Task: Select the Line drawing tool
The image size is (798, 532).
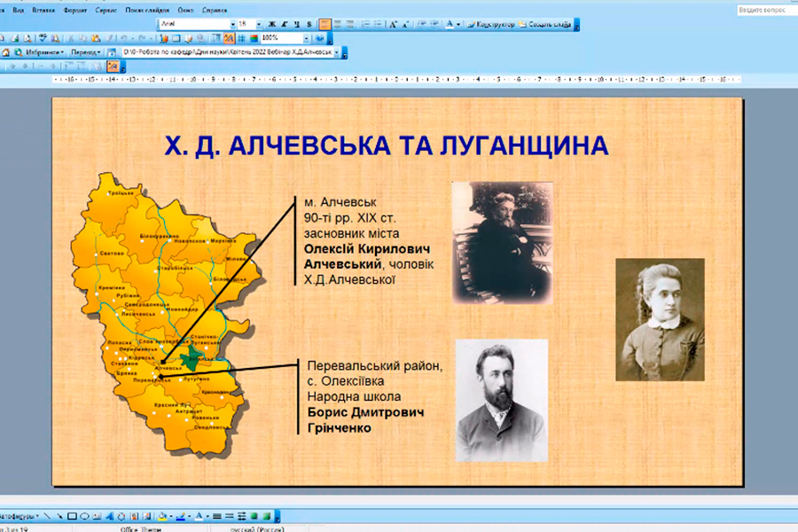Action: click(x=48, y=515)
